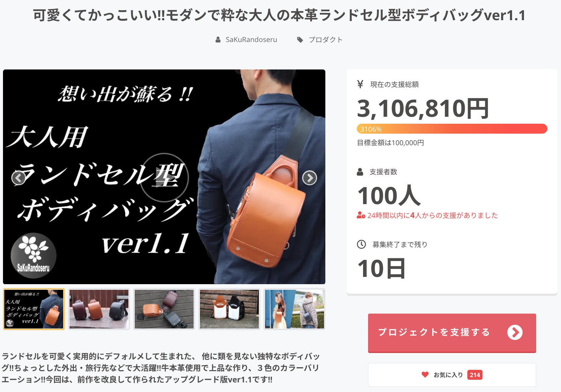Show the previous image with the left carousel arrow
The image size is (561, 392).
pyautogui.click(x=19, y=178)
